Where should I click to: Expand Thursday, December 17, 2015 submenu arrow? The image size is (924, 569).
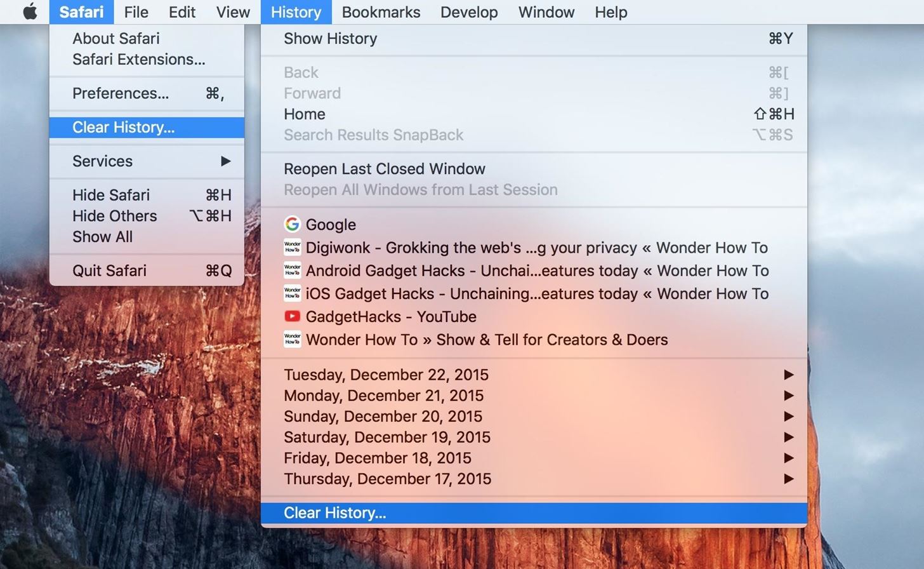[x=789, y=479]
